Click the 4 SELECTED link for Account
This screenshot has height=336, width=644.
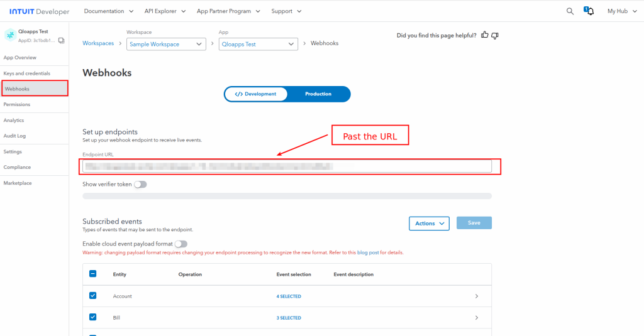click(289, 296)
